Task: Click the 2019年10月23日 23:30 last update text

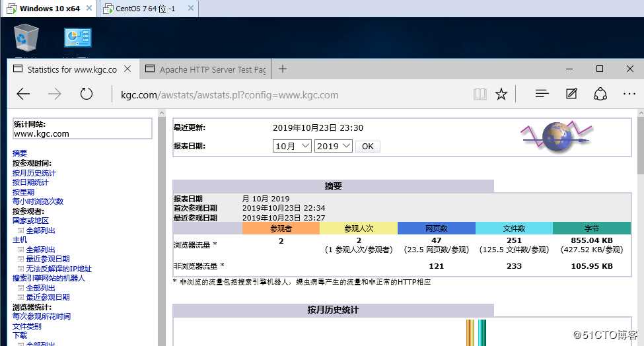Action: pos(318,127)
